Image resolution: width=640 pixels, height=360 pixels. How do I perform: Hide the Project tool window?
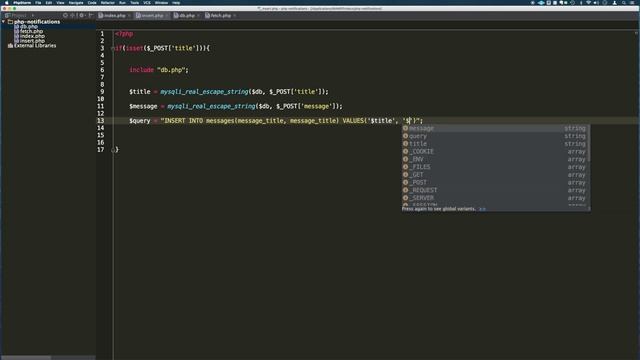pyautogui.click(x=91, y=16)
